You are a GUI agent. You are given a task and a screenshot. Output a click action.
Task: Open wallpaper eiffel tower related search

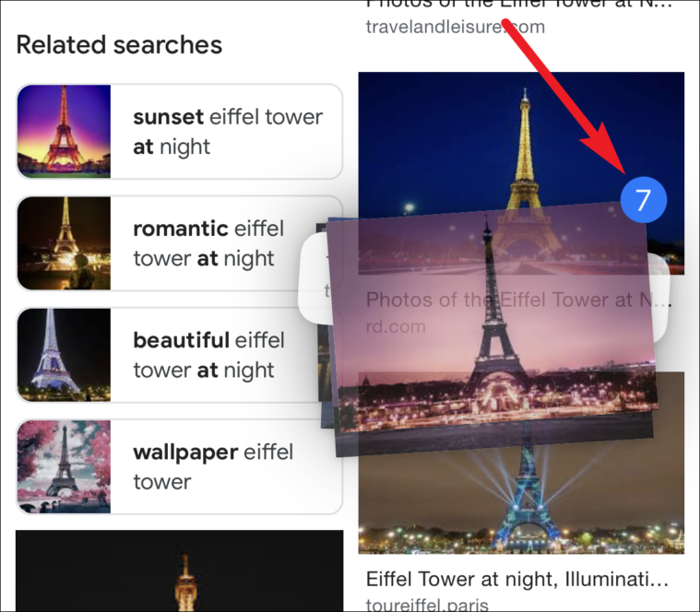click(x=179, y=466)
